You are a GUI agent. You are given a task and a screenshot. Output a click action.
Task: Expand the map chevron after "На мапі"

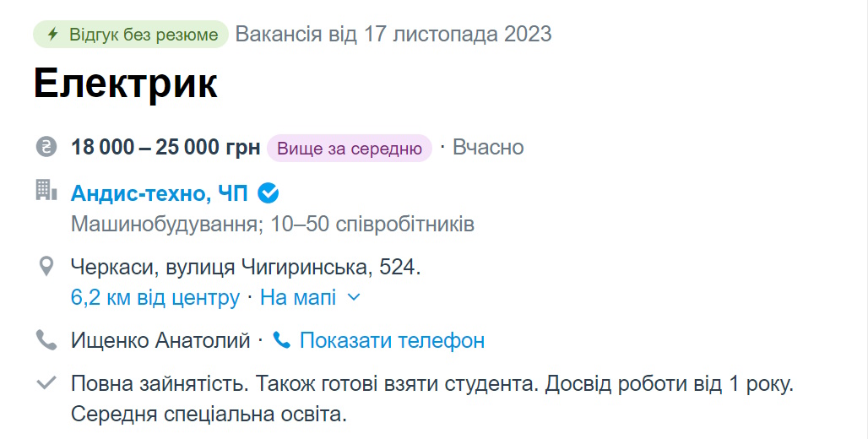pyautogui.click(x=354, y=297)
